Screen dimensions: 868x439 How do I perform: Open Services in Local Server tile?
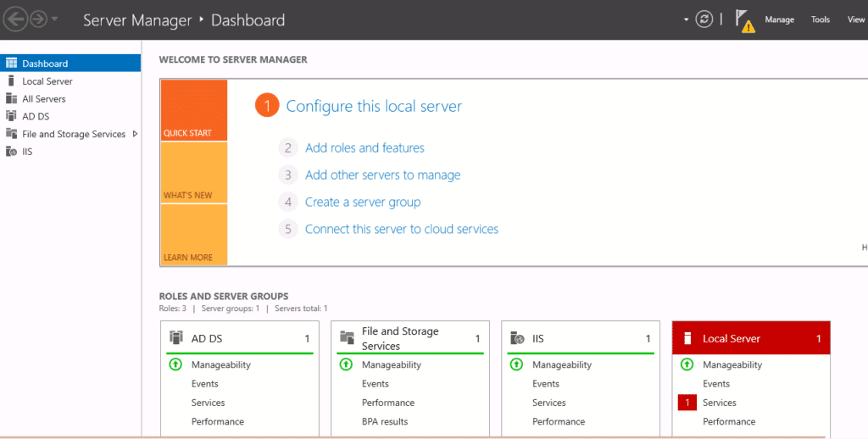tap(720, 403)
